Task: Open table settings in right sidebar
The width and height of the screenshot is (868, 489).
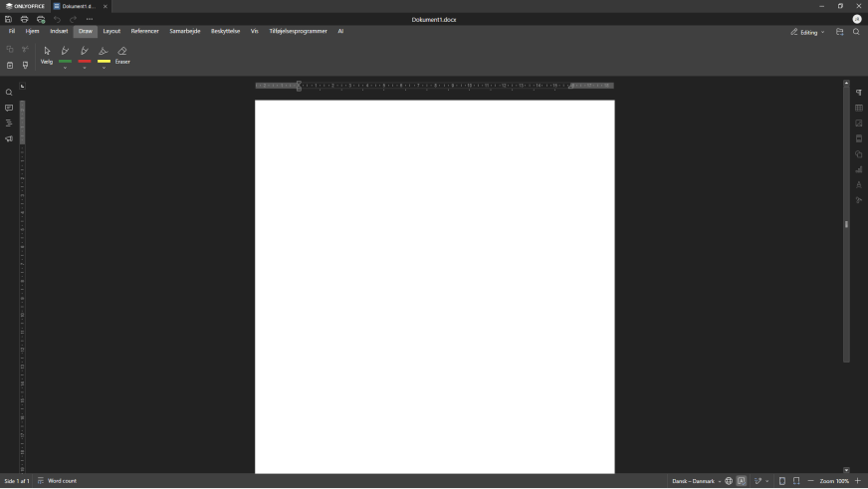Action: 859,108
